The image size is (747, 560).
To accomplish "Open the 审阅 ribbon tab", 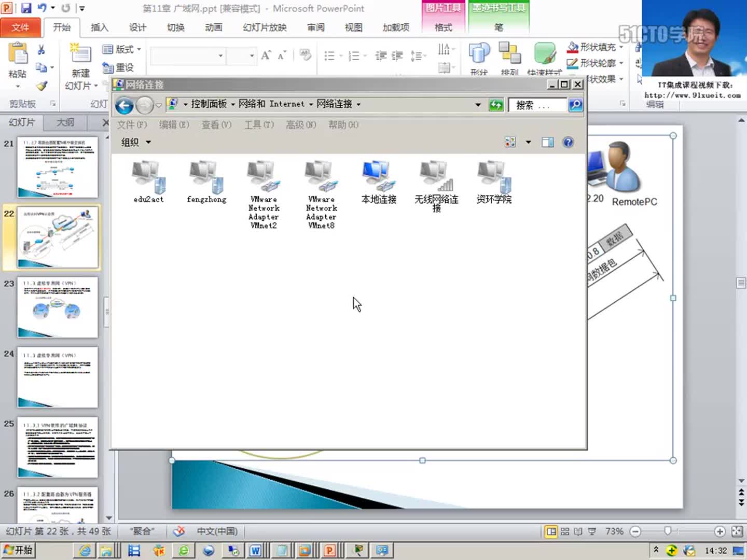I will click(315, 27).
